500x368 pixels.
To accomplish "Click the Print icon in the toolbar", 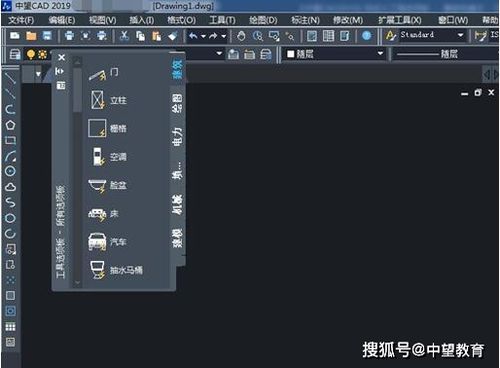I will click(69, 35).
